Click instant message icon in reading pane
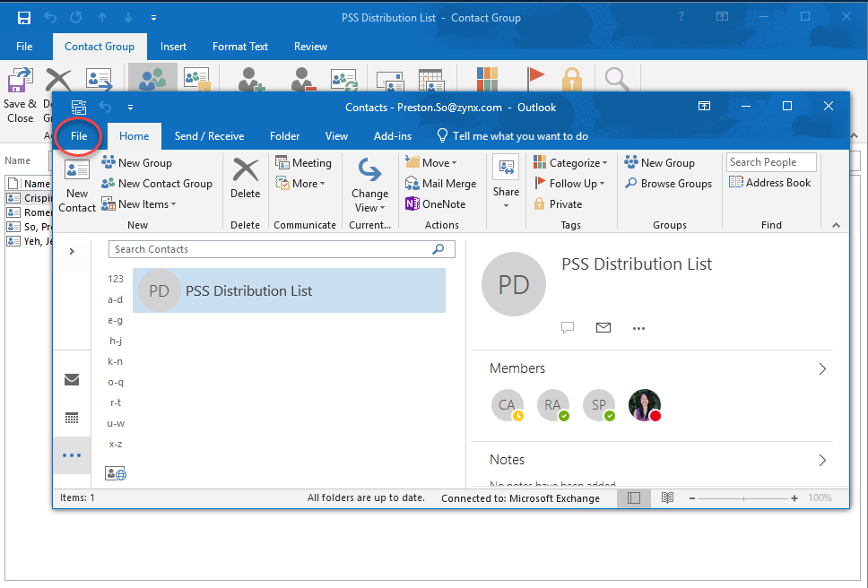 (x=568, y=328)
